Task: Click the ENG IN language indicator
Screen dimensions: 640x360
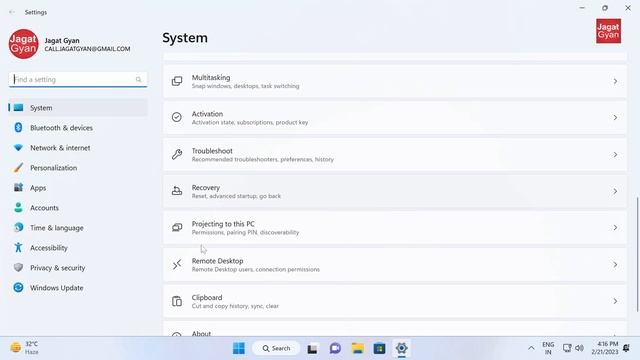Action: (548, 348)
